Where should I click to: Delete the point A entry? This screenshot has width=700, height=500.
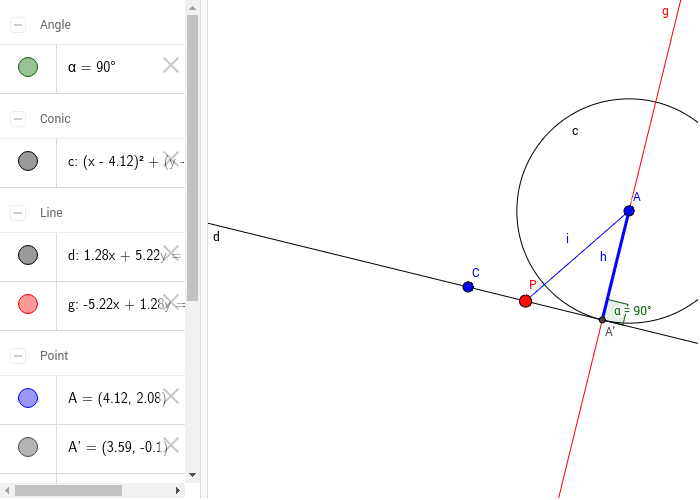tap(171, 396)
